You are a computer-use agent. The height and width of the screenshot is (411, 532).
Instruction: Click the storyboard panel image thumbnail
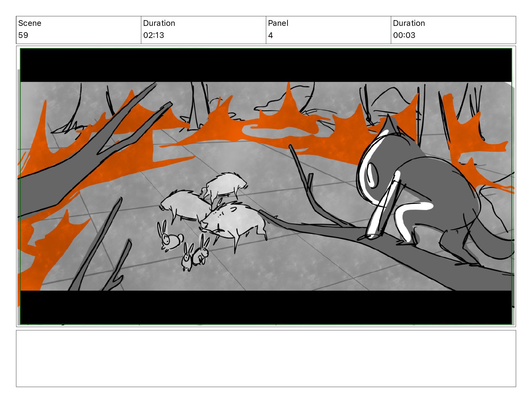[266, 186]
